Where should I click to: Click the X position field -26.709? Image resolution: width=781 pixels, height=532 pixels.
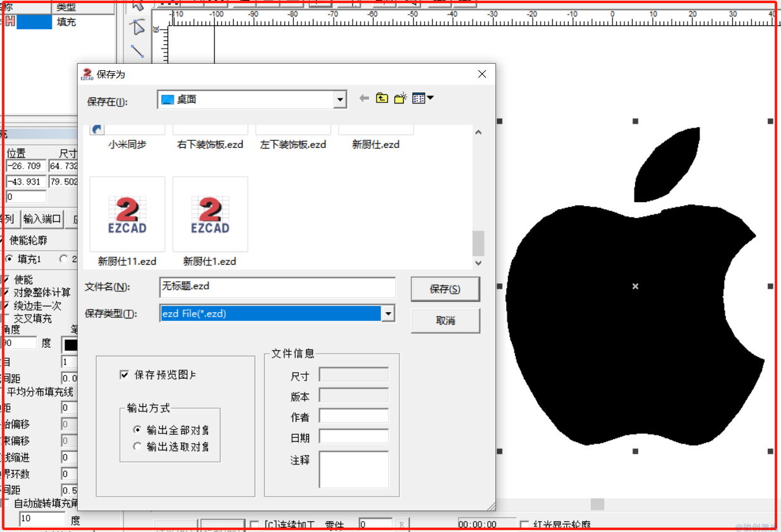point(25,166)
